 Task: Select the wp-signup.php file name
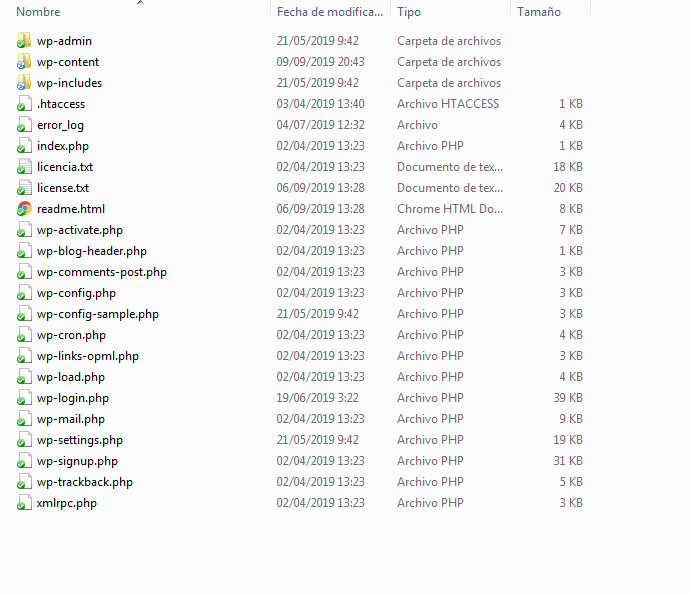point(77,461)
